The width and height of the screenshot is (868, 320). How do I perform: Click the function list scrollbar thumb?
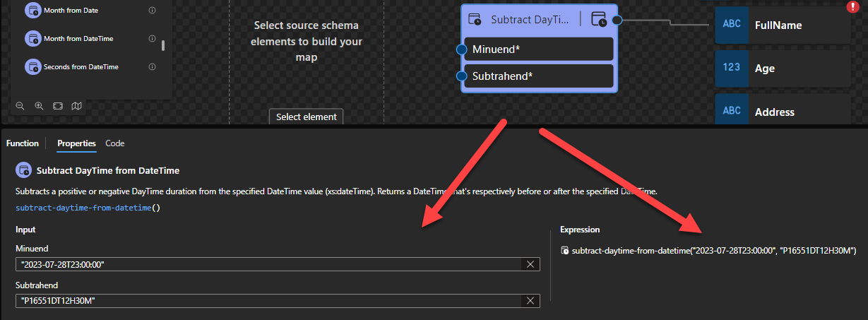pos(163,46)
